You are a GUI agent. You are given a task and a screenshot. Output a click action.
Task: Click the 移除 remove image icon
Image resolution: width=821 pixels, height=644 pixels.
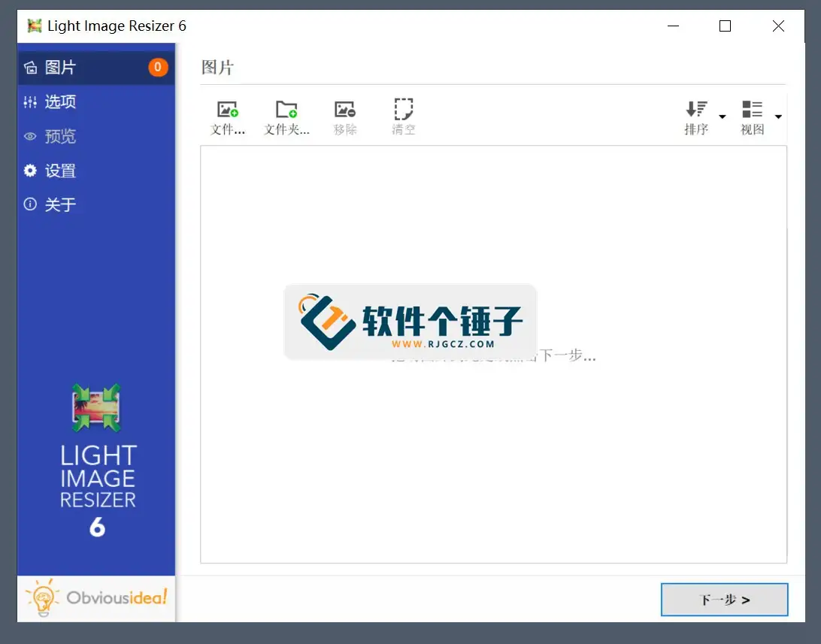tap(345, 110)
